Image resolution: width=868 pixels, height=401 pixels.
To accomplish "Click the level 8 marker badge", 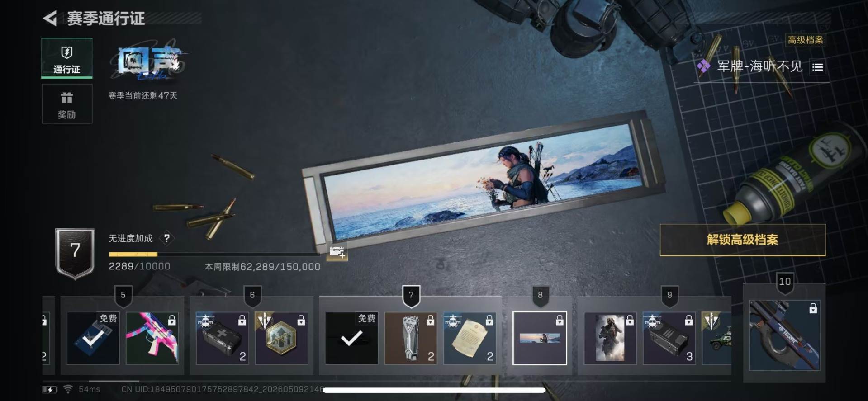I will [540, 296].
